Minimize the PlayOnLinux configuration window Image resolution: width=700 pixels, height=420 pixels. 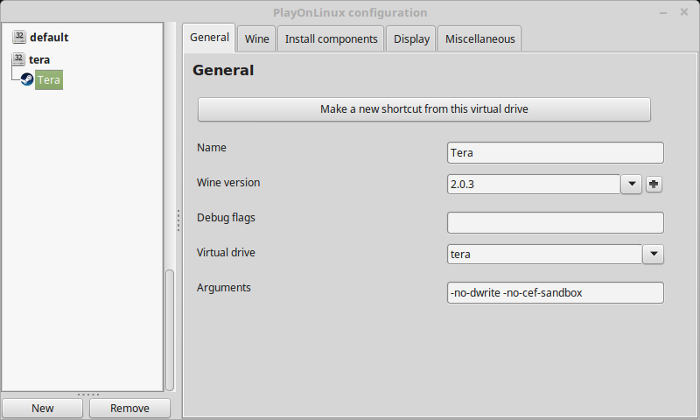663,12
